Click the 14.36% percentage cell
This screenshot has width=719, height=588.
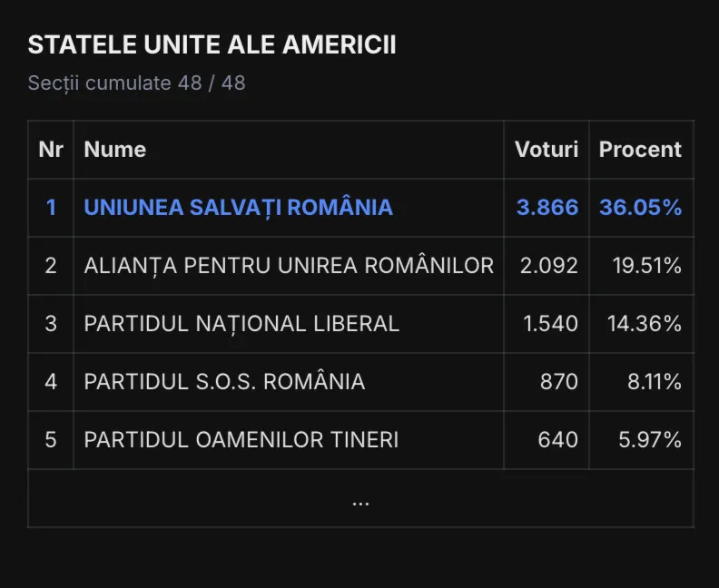point(645,324)
